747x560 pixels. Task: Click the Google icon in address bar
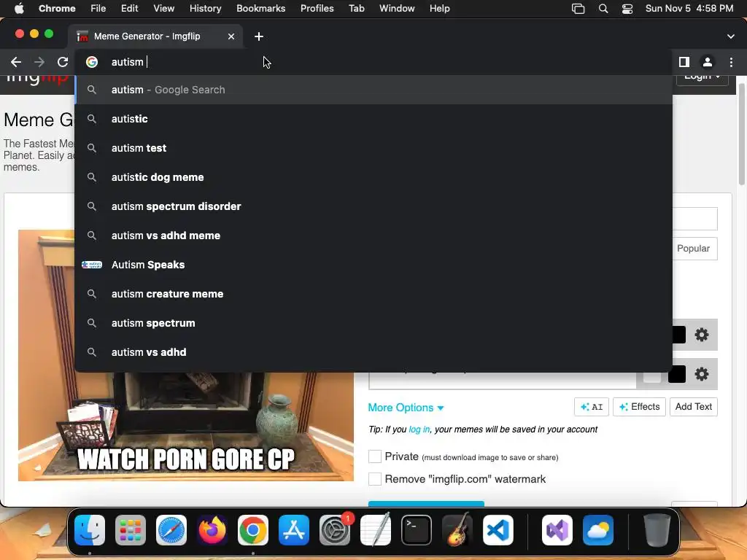tap(92, 62)
